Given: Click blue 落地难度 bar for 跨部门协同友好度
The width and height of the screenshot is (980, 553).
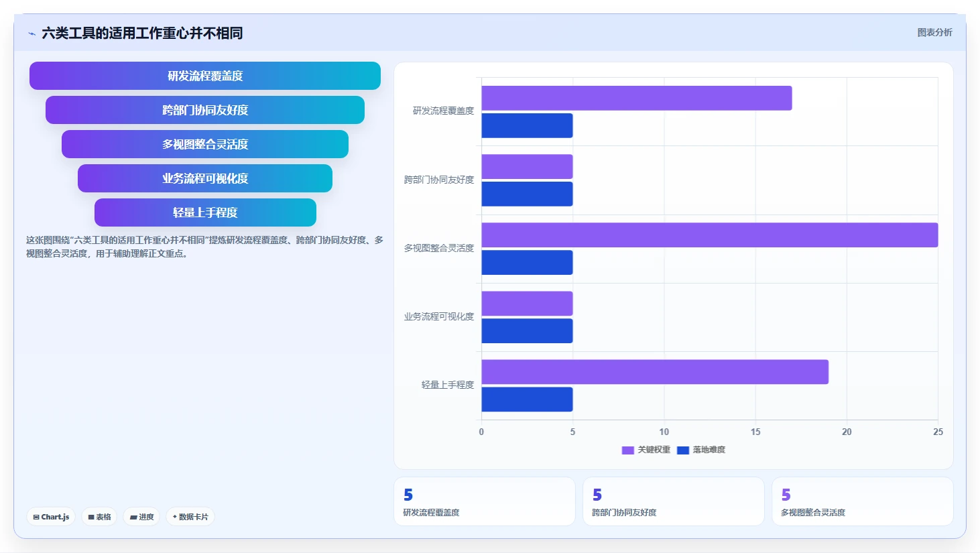Looking at the screenshot, I should coord(527,194).
